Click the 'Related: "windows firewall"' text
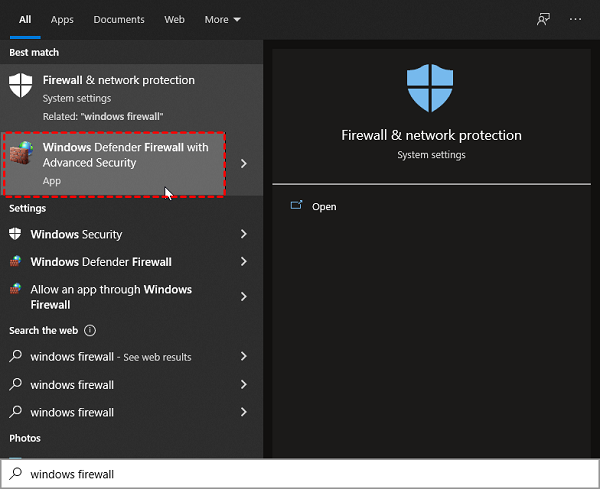This screenshot has height=489, width=600. point(103,116)
